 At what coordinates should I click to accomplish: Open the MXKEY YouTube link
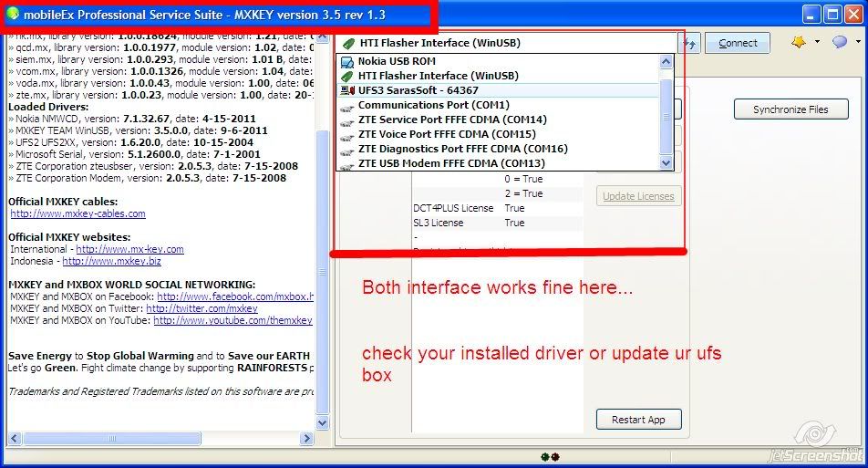[232, 320]
